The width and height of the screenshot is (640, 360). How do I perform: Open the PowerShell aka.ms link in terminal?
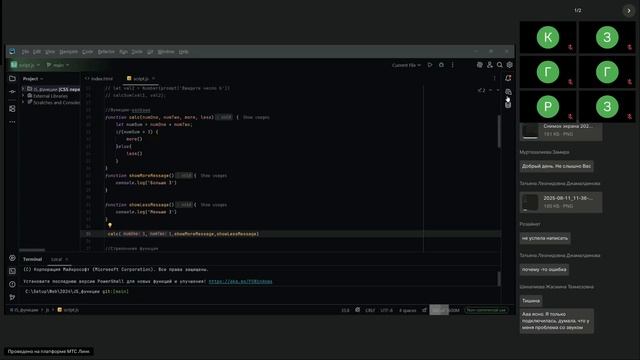click(240, 281)
